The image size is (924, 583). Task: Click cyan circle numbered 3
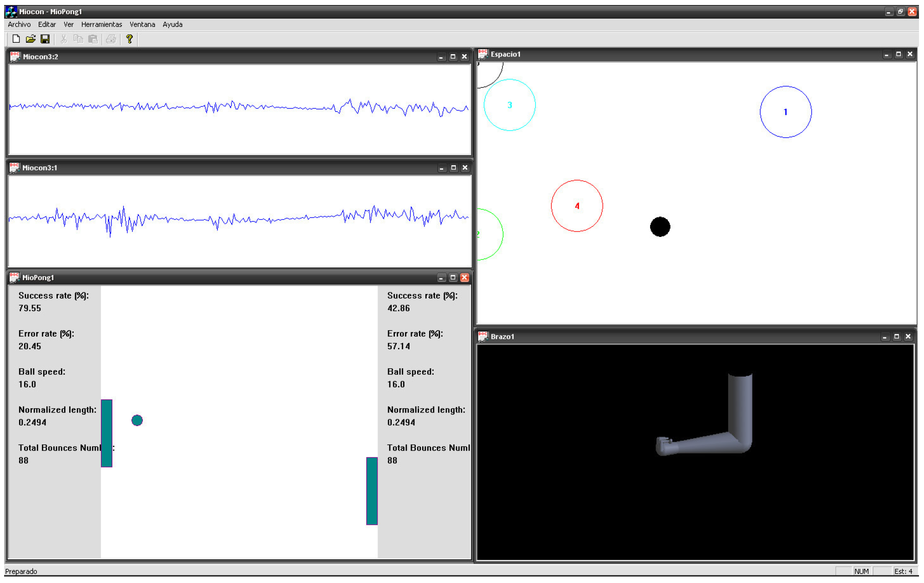coord(510,105)
